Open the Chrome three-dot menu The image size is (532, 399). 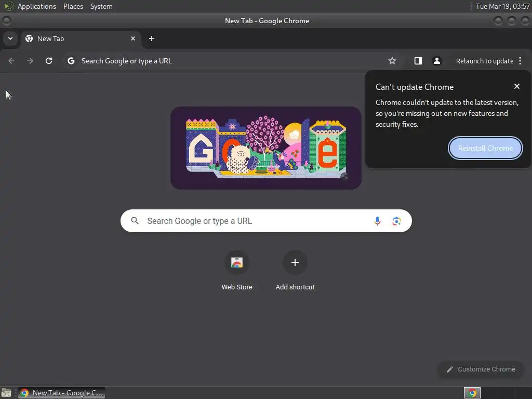point(520,61)
